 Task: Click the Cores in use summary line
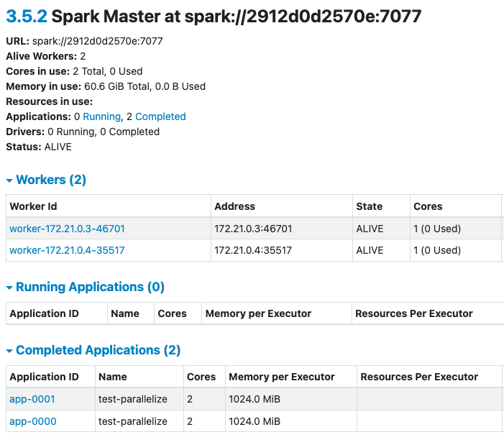pyautogui.click(x=74, y=71)
